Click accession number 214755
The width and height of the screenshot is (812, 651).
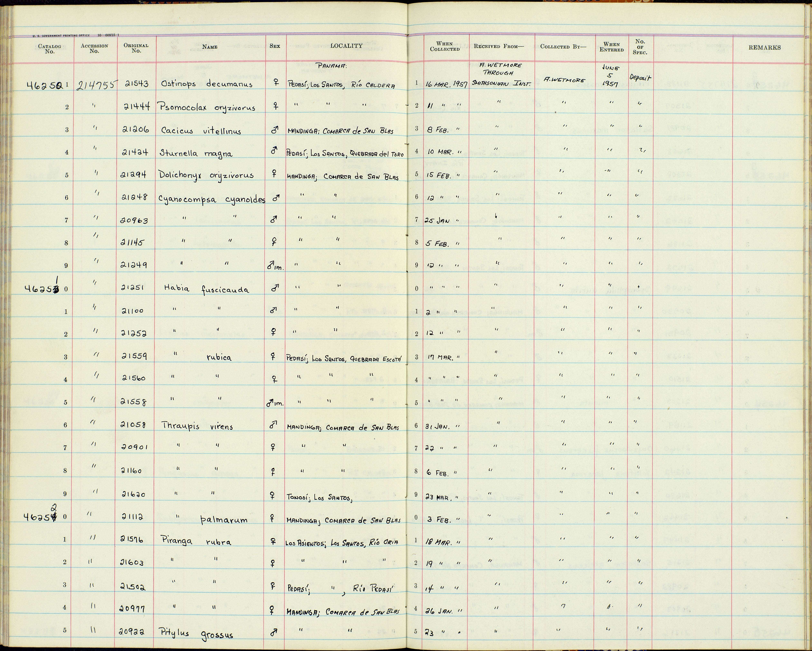click(97, 85)
